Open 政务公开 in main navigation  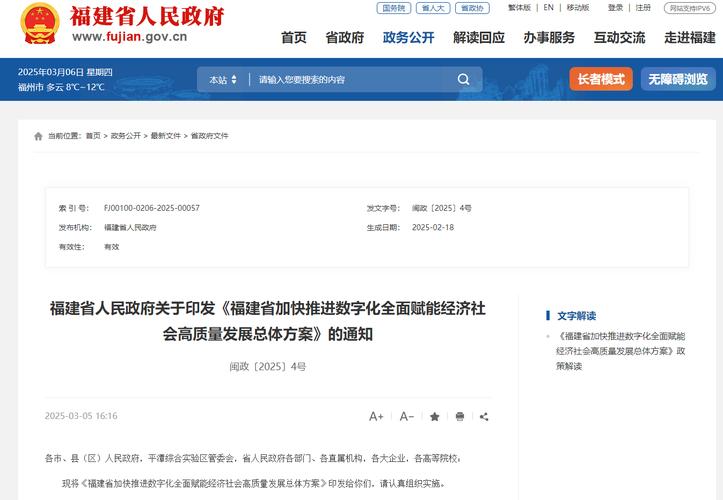pos(409,37)
